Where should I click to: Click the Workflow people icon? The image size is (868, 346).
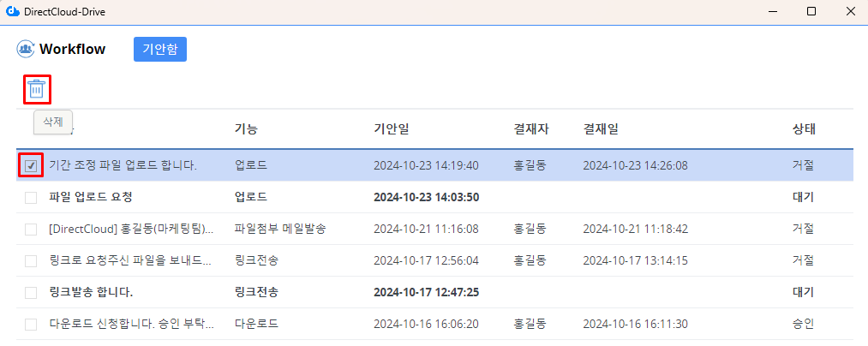pos(25,50)
